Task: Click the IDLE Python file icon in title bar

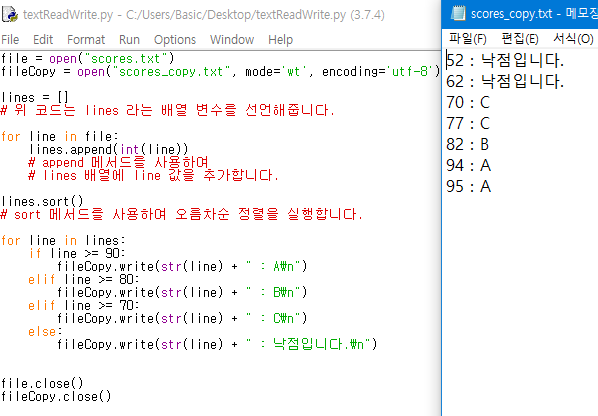Action: (x=10, y=14)
